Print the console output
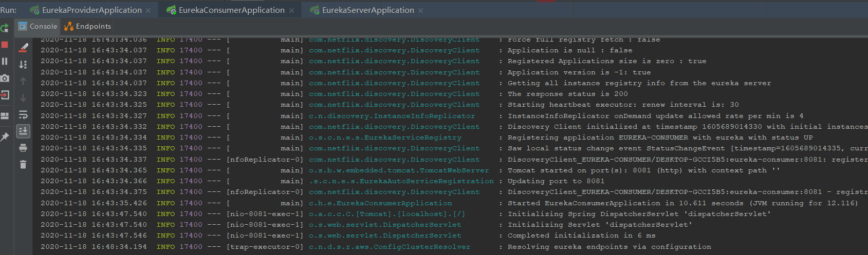The image size is (868, 255). pos(23,148)
